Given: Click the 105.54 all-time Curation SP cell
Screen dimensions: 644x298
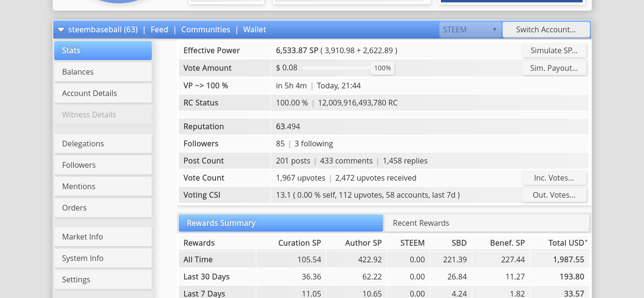Looking at the screenshot, I should click(309, 260).
